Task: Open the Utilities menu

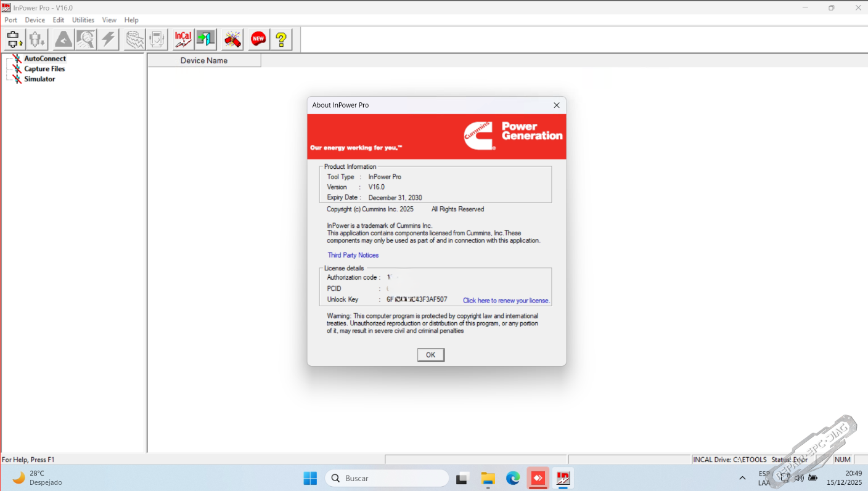Action: pos(83,20)
